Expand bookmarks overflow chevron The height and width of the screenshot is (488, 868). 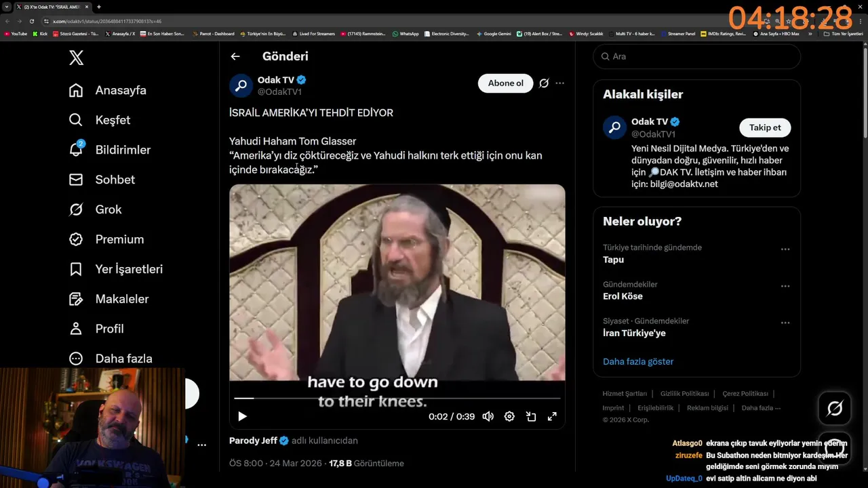tap(810, 34)
